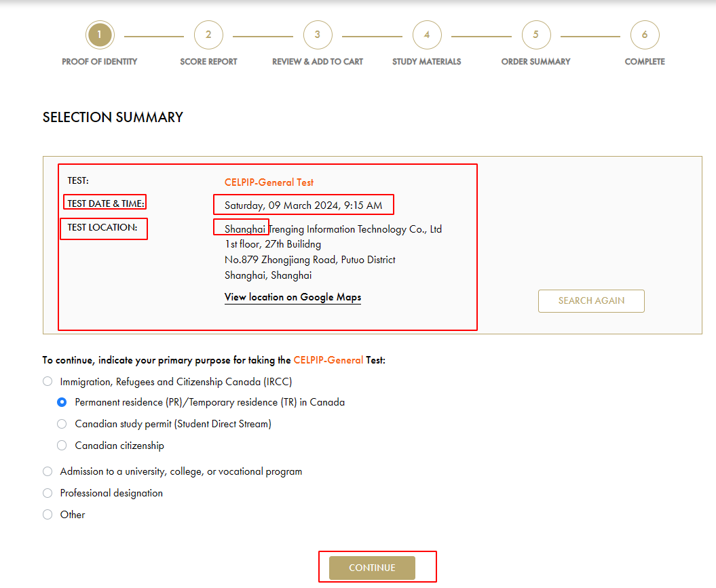
Task: Click step 1 Proof of Identity circle
Action: 100,35
